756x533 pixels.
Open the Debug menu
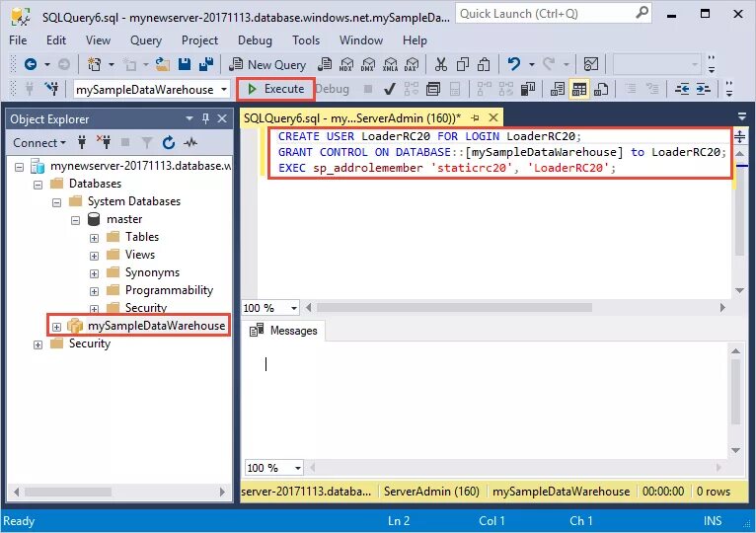[255, 40]
